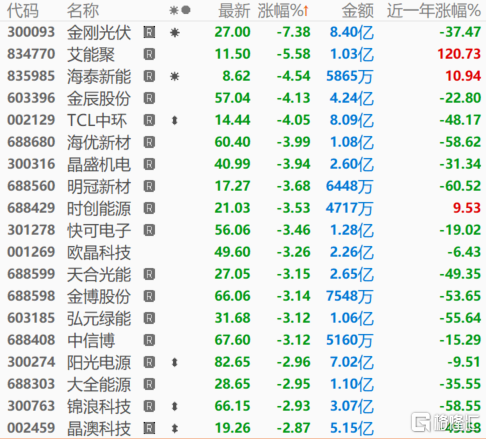Viewport: 486px width, 439px height.
Task: Click the R badge next to 天合光能
Action: point(149,274)
